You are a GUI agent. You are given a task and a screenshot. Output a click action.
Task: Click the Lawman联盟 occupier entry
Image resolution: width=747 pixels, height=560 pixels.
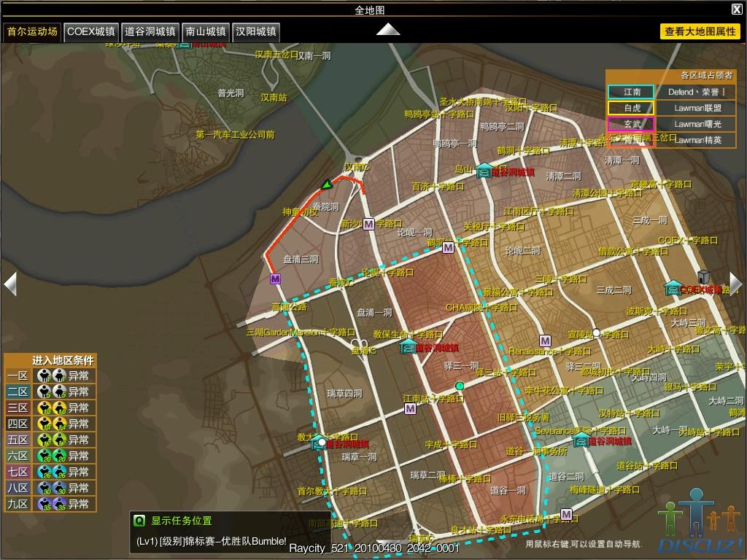click(696, 108)
